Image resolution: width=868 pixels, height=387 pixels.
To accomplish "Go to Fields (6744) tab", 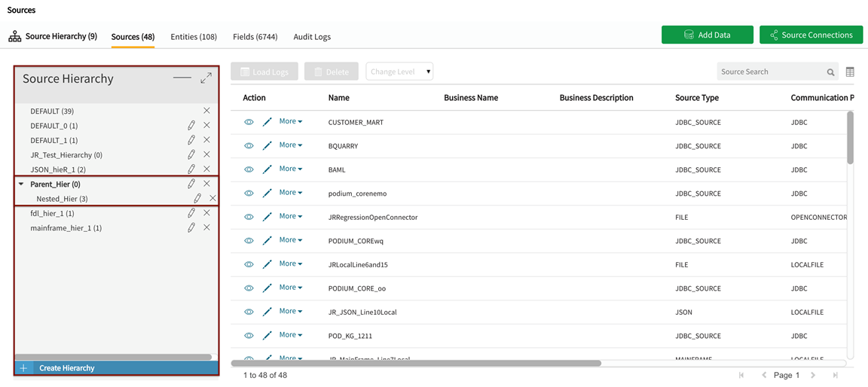I will [255, 37].
